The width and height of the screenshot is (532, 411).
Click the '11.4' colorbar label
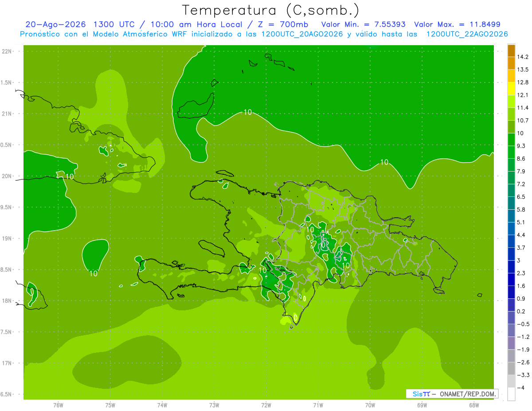coord(522,108)
